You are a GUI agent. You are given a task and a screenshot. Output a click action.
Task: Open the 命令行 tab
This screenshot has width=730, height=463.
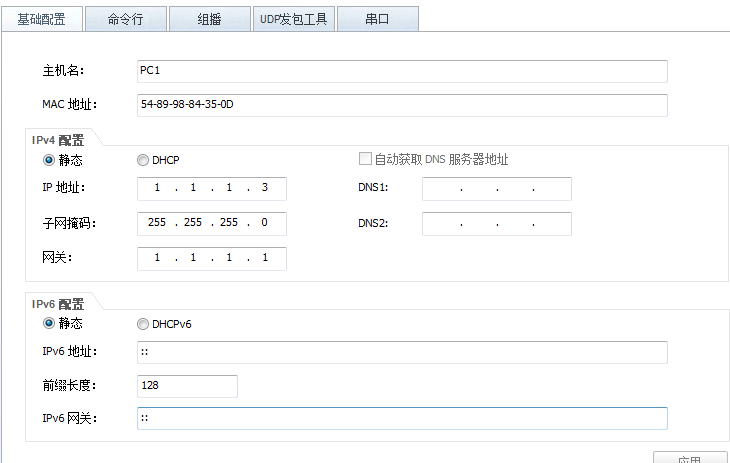[126, 19]
